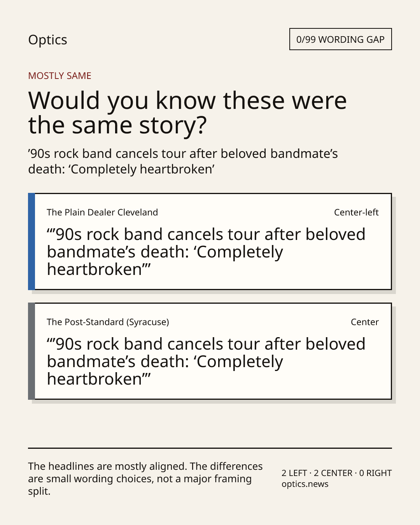
Task: Open the Plain Dealer headline card text
Action: [x=206, y=252]
